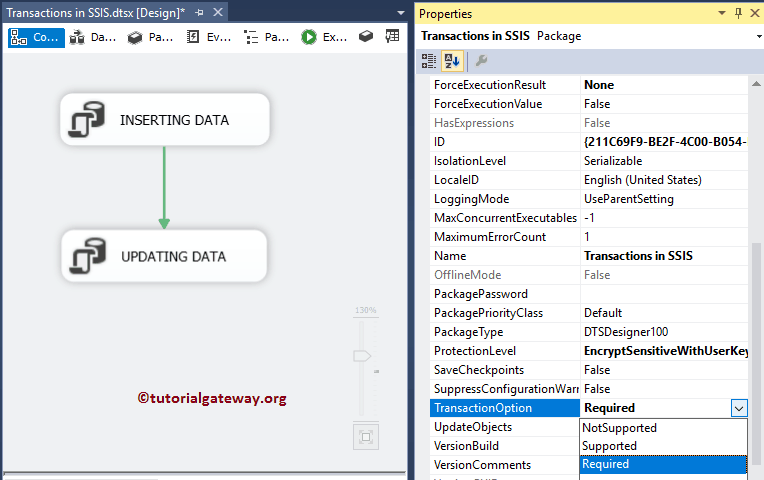Open the Properties object selector dropdown
The width and height of the screenshot is (764, 480).
coord(759,37)
